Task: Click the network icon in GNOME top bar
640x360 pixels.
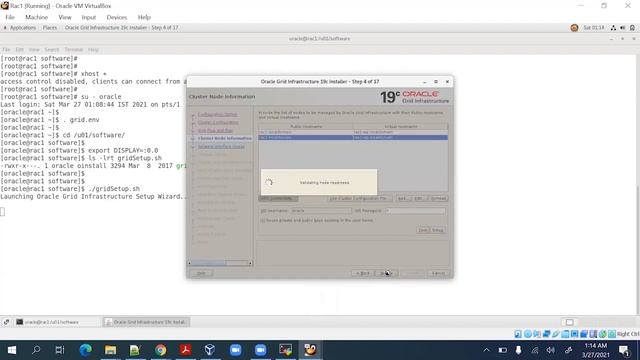Action: [x=613, y=28]
